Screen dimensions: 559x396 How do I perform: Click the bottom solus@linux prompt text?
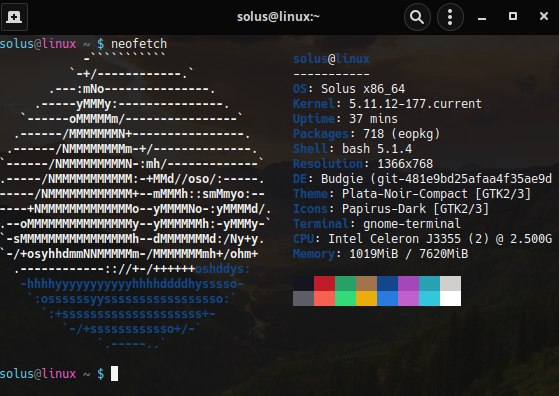tap(38, 374)
